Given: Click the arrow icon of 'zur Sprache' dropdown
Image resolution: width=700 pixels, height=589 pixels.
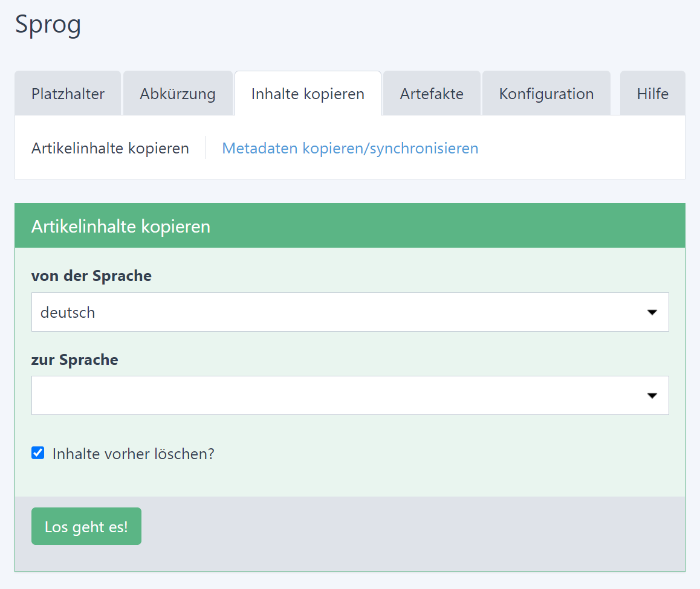Looking at the screenshot, I should (x=652, y=396).
